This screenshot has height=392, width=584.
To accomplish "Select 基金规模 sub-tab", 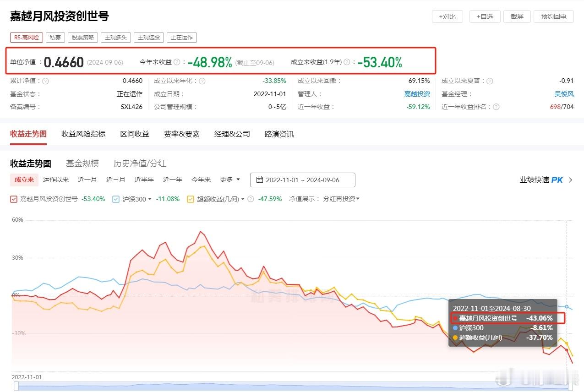I will 82,163.
